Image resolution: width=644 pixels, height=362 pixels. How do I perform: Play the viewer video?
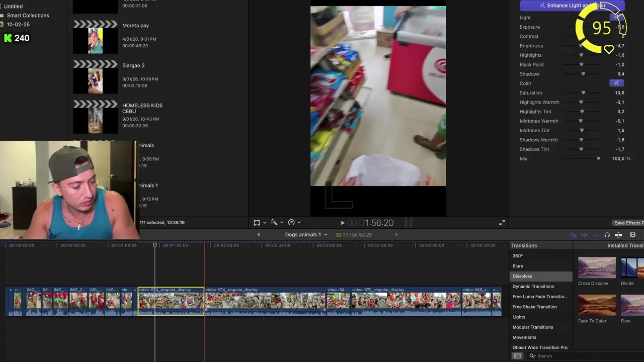pyautogui.click(x=343, y=223)
